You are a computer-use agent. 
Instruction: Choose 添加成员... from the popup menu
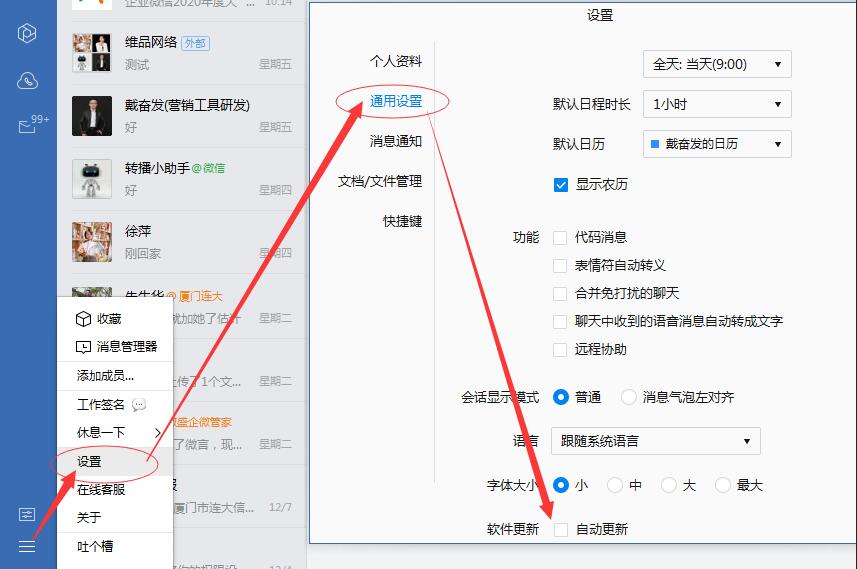115,376
